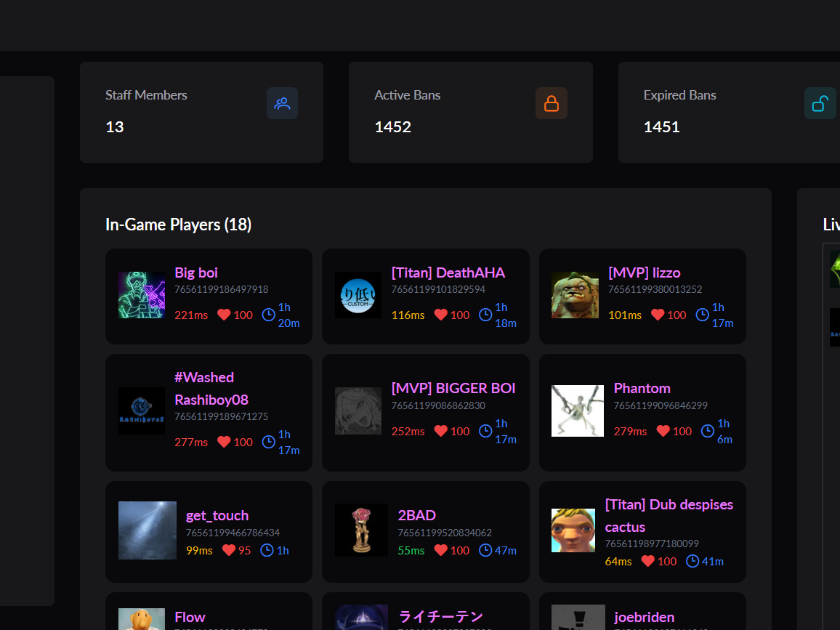This screenshot has width=840, height=630.
Task: Click the Active Bans count 1452
Action: [392, 127]
